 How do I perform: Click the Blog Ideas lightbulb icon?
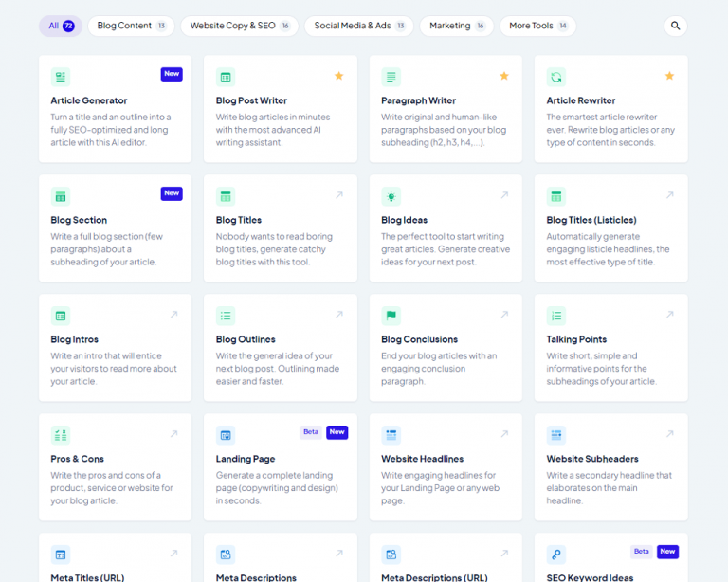tap(391, 196)
